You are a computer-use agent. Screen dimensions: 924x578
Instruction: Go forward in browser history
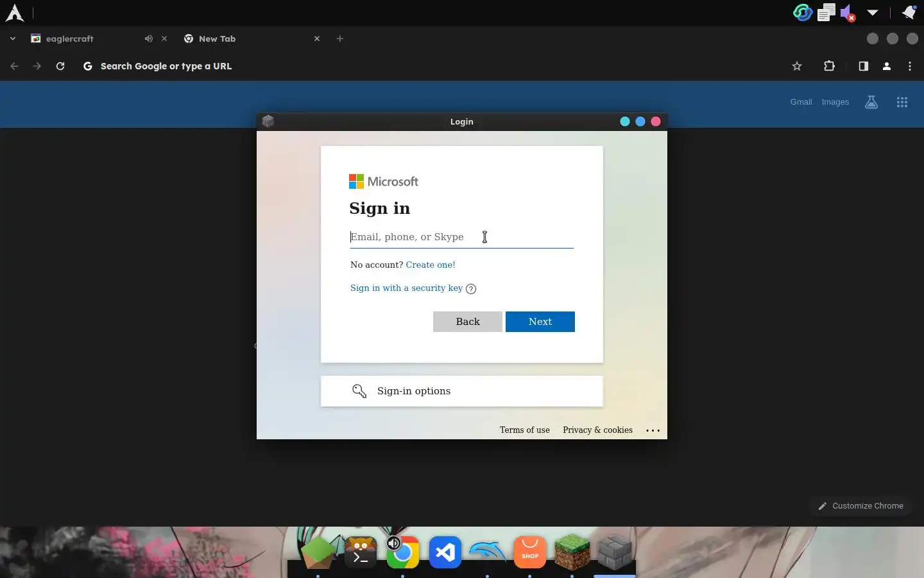point(37,66)
